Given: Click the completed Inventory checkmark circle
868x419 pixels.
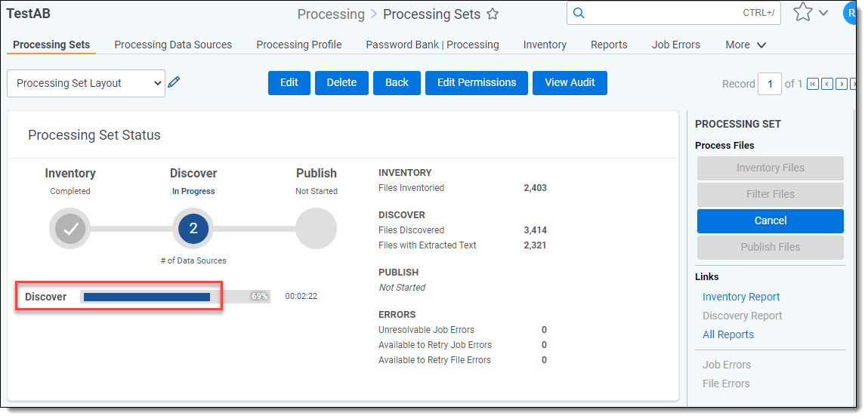Looking at the screenshot, I should (70, 228).
